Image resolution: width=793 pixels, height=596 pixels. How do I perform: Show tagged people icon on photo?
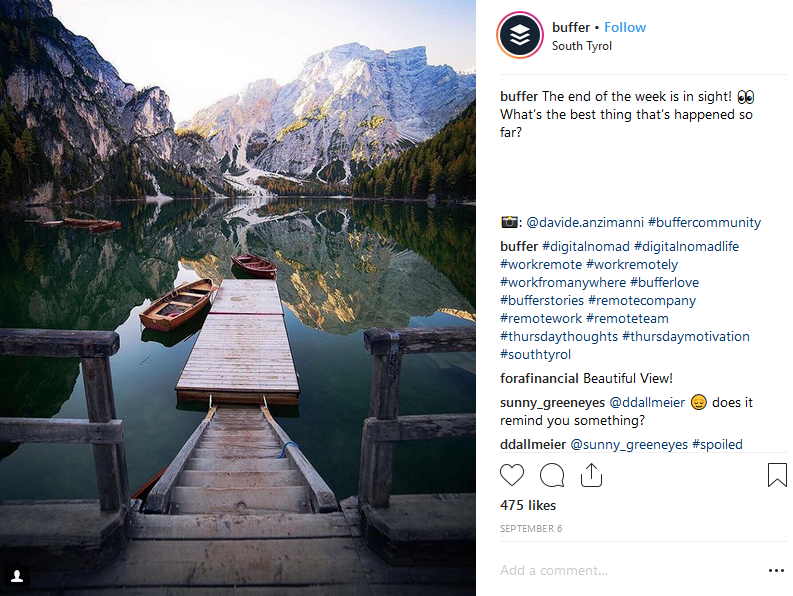(17, 577)
